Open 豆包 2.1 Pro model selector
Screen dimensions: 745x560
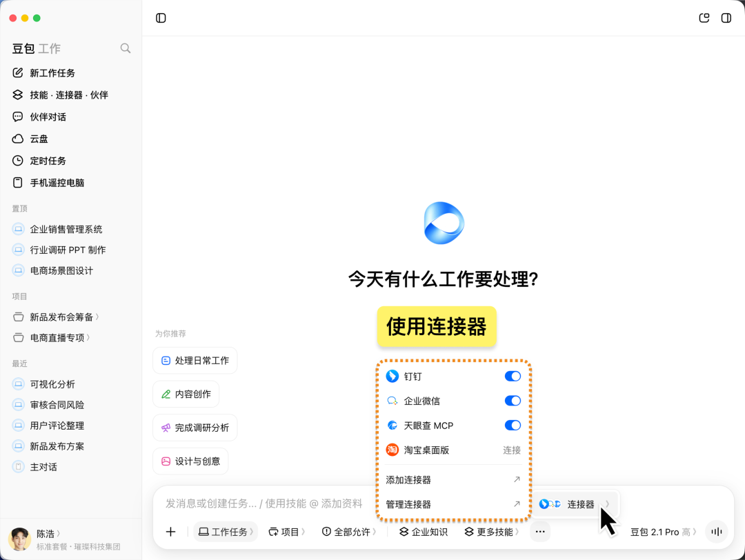coord(664,532)
